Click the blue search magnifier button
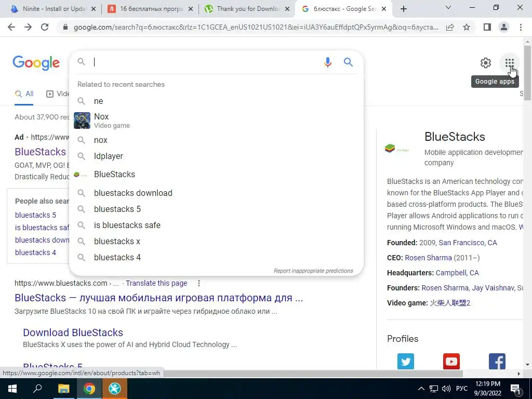Image resolution: width=532 pixels, height=399 pixels. pyautogui.click(x=348, y=62)
